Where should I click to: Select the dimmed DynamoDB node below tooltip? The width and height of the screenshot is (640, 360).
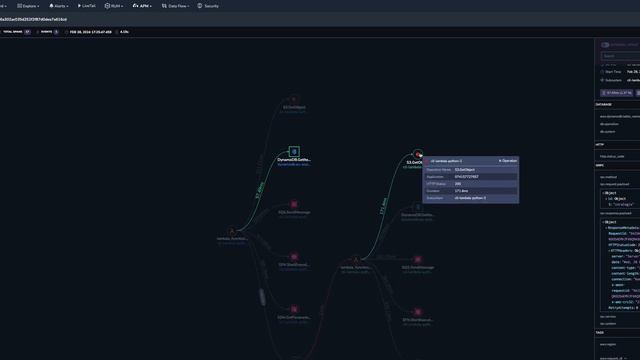pyautogui.click(x=418, y=207)
